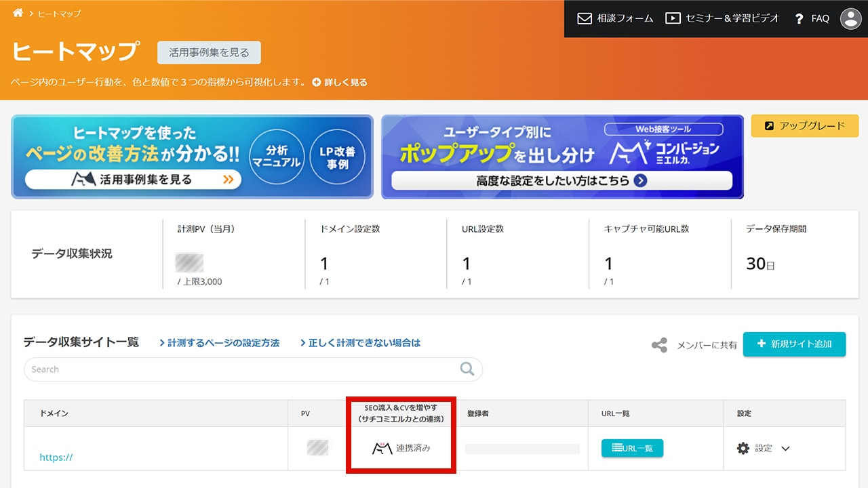The image size is (868, 488).
Task: Click the アップグレード button
Action: pyautogui.click(x=805, y=125)
